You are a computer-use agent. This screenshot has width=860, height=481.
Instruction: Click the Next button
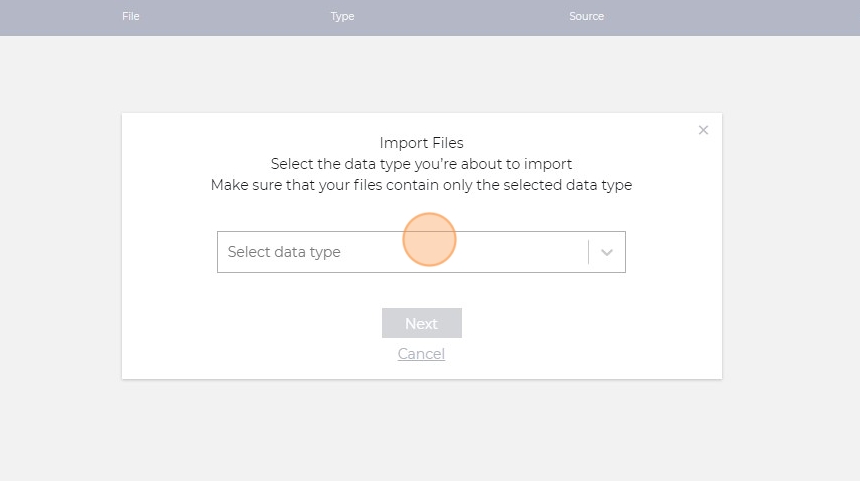point(421,323)
